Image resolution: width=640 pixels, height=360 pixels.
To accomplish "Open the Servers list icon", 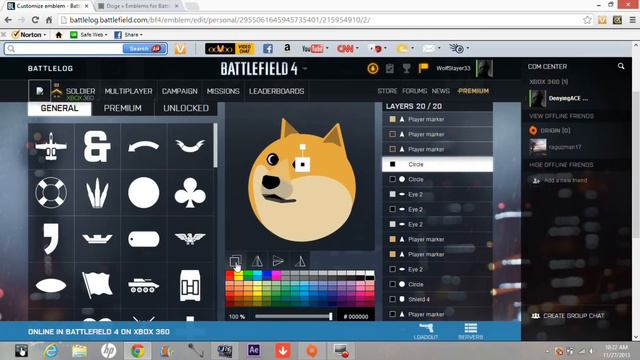I will tap(471, 330).
